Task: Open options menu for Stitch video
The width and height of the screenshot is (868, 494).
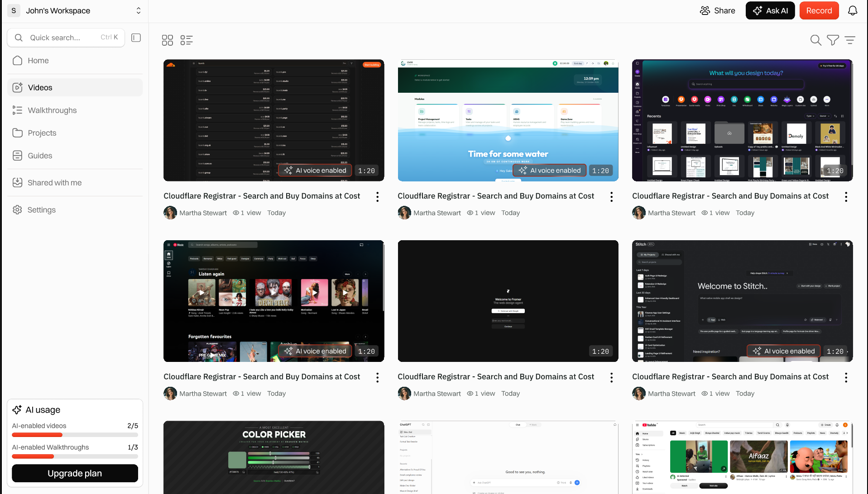Action: click(x=846, y=377)
